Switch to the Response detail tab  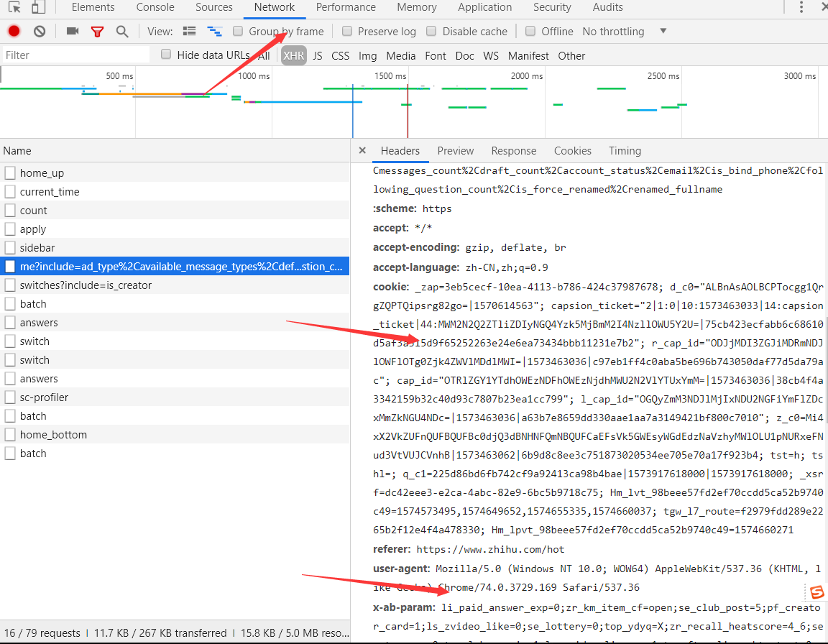click(x=514, y=151)
